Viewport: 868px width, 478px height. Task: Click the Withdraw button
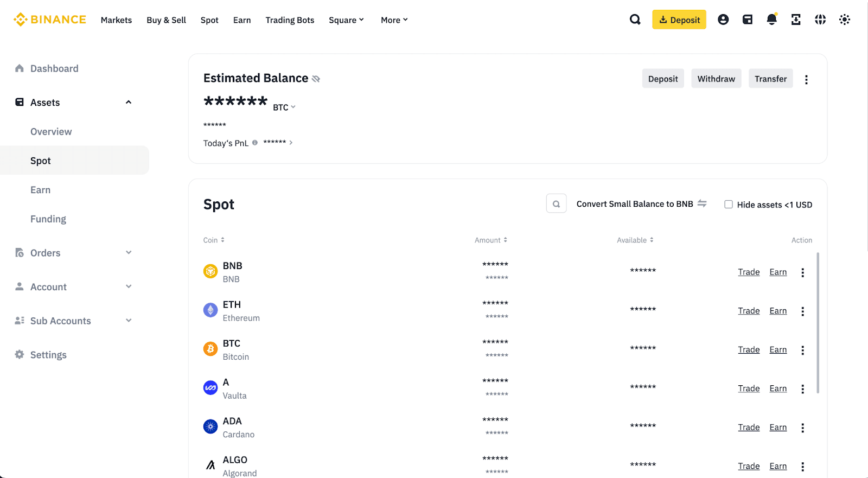pyautogui.click(x=716, y=79)
